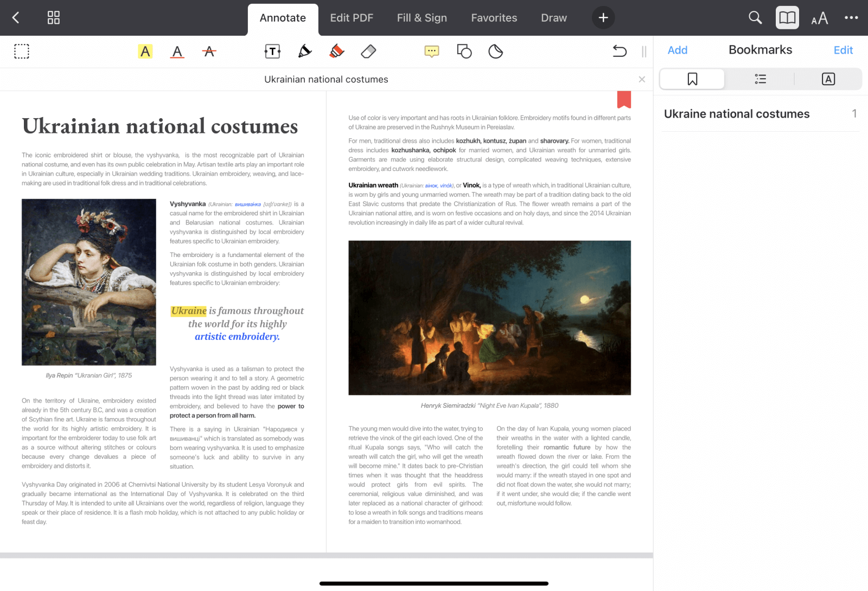Close the document title tab
The width and height of the screenshot is (868, 591).
click(642, 79)
